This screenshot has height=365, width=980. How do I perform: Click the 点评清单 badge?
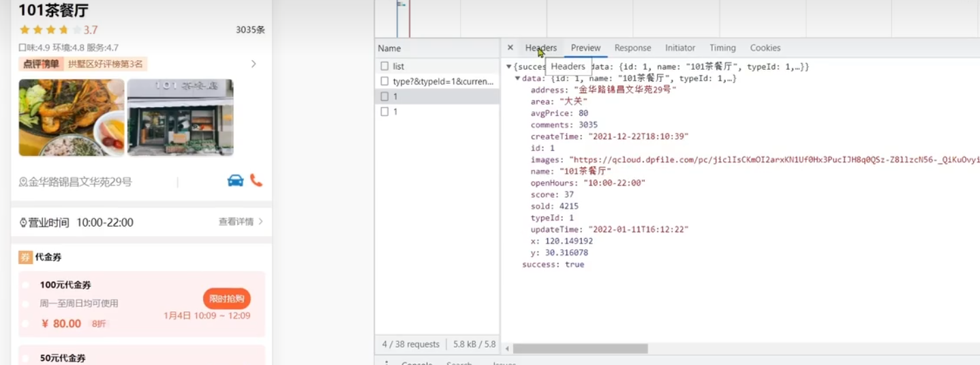point(41,64)
